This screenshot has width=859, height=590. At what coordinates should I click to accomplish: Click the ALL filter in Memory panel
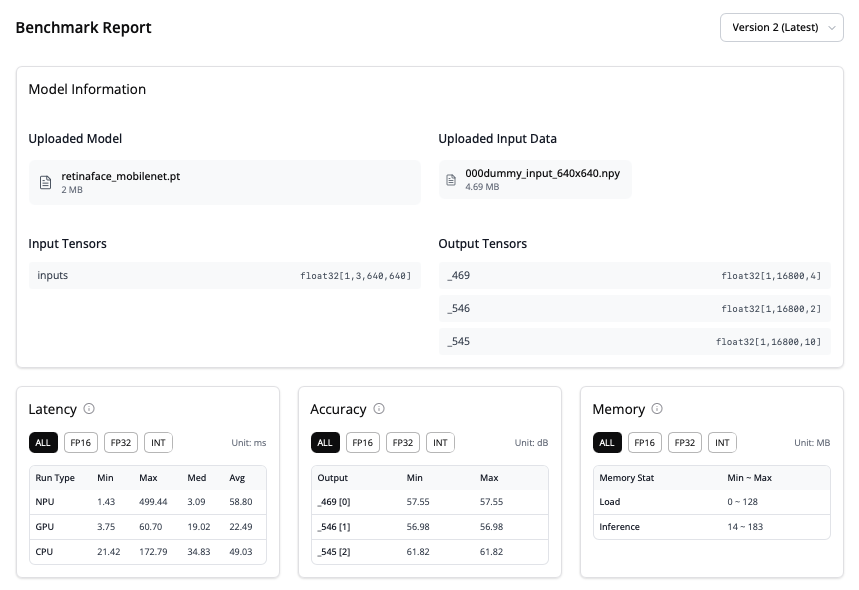[607, 443]
